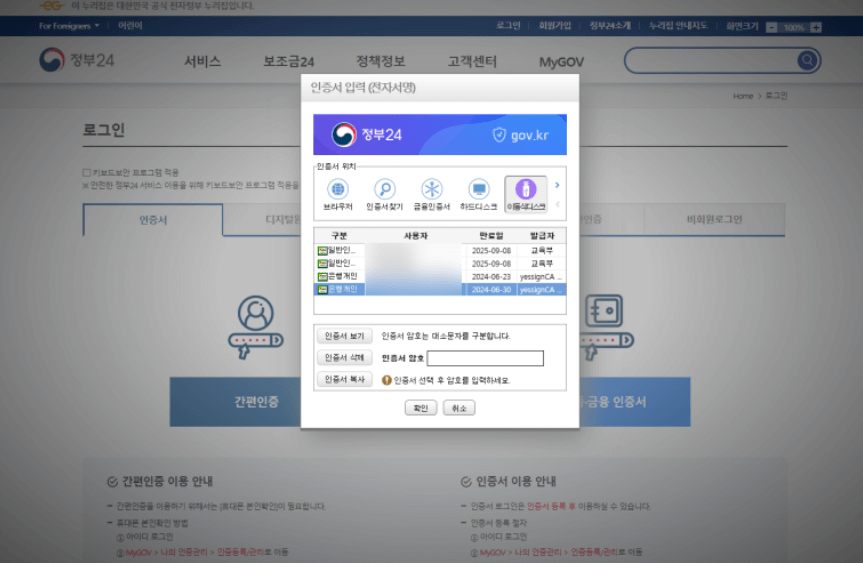Increase screen size with the plus icon
The image size is (863, 563).
click(816, 27)
